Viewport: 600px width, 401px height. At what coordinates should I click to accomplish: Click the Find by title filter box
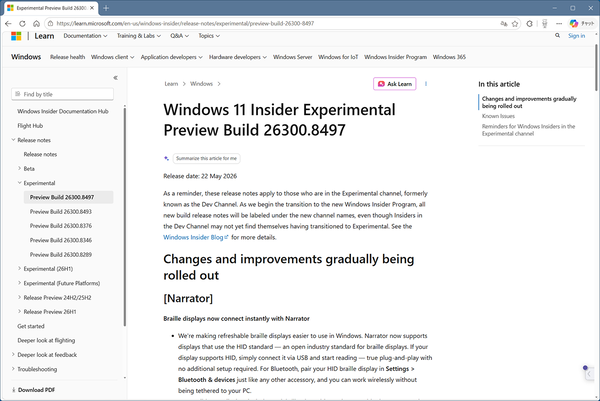(62, 94)
